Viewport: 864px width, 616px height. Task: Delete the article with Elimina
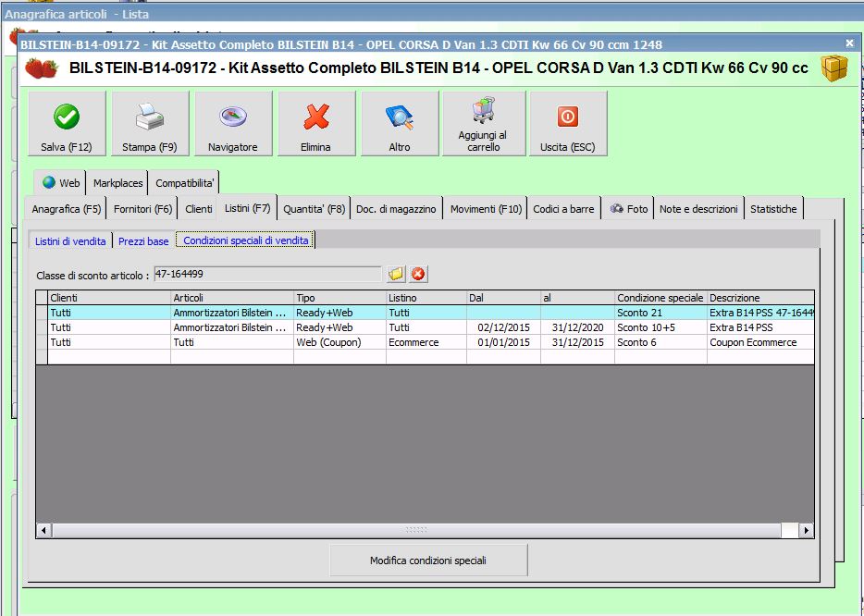click(316, 123)
